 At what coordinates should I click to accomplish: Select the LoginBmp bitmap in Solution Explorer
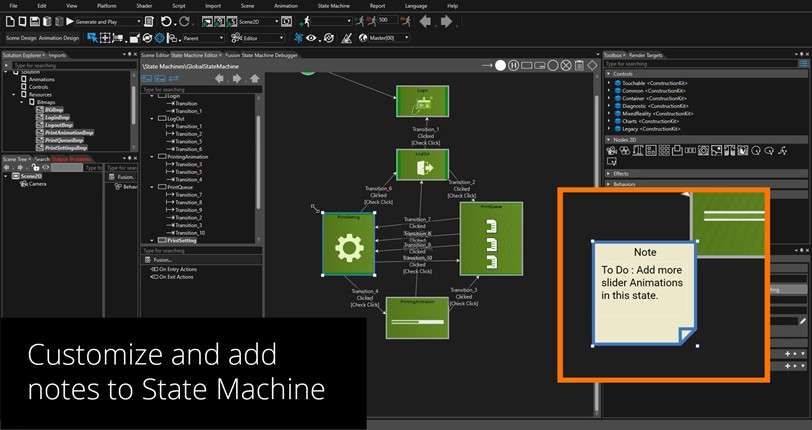coord(54,117)
